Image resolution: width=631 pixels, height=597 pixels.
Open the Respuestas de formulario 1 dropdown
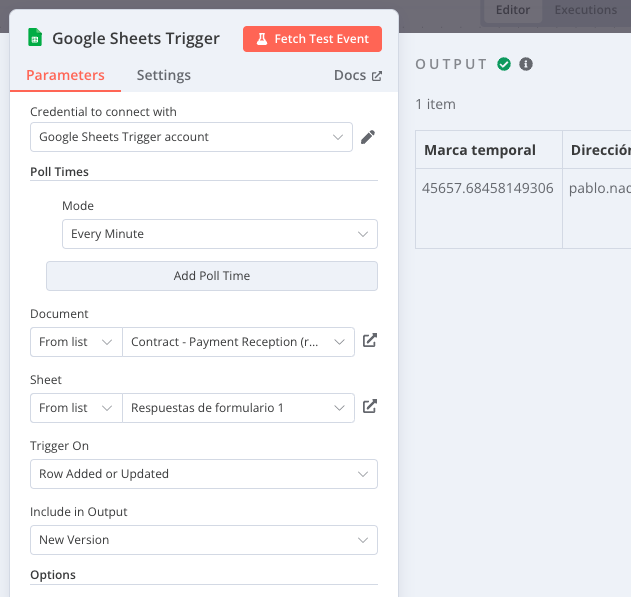[x=238, y=408]
